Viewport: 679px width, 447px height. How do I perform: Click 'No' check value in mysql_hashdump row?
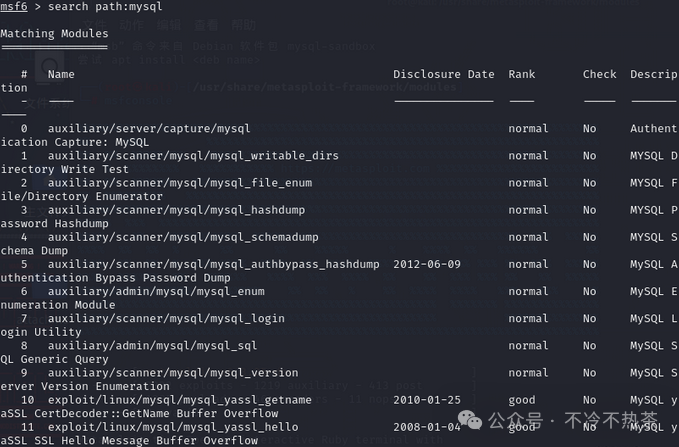[589, 210]
